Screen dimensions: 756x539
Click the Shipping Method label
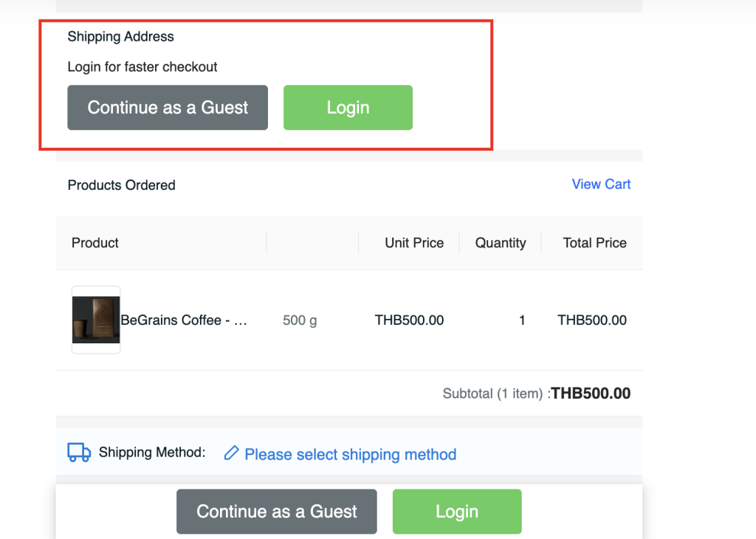(x=152, y=453)
